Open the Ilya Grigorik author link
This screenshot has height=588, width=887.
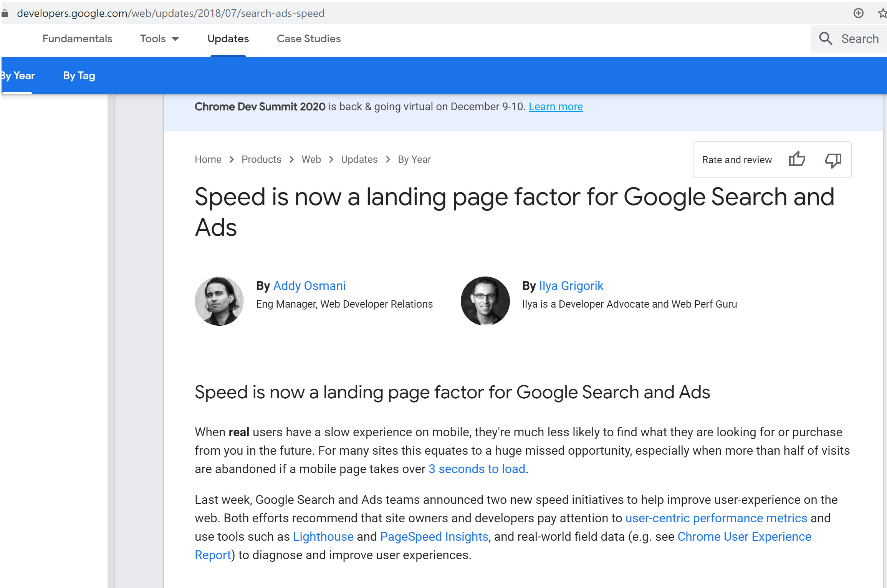[x=571, y=286]
